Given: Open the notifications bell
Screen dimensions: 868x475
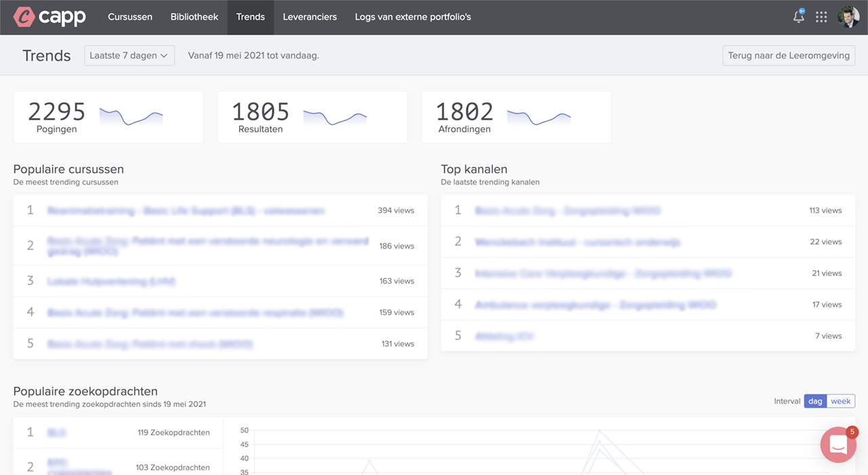Looking at the screenshot, I should coord(798,17).
